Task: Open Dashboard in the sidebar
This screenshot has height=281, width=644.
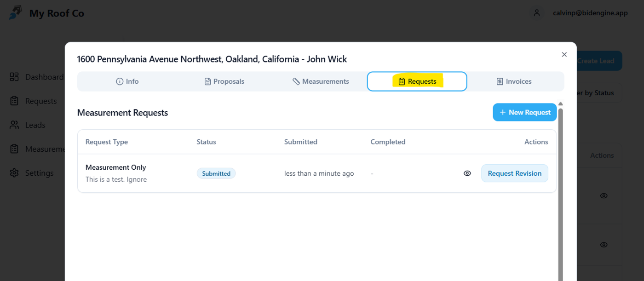Action: point(37,77)
